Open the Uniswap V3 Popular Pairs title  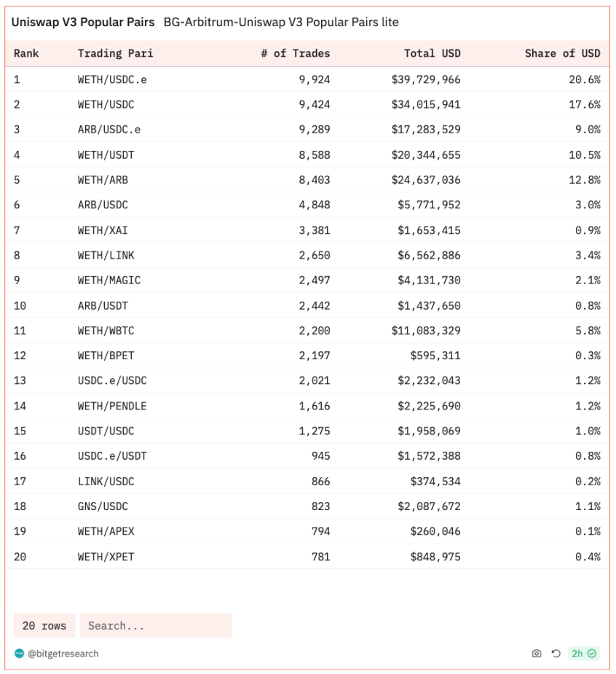click(83, 22)
